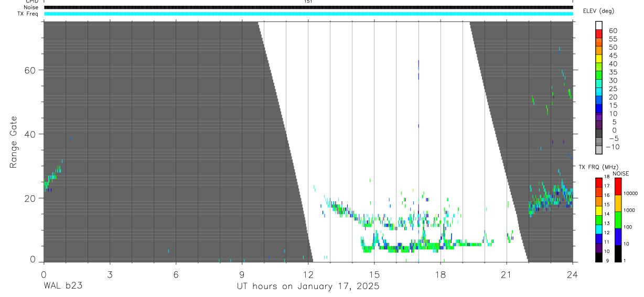Click the 'WAL b23' radar beam label

(62, 287)
